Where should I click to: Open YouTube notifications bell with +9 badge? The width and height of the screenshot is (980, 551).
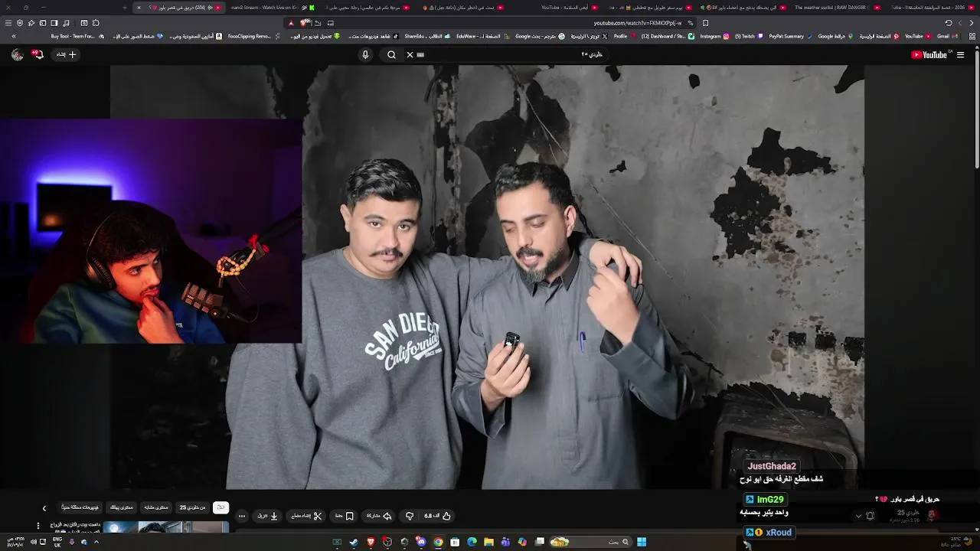point(38,54)
